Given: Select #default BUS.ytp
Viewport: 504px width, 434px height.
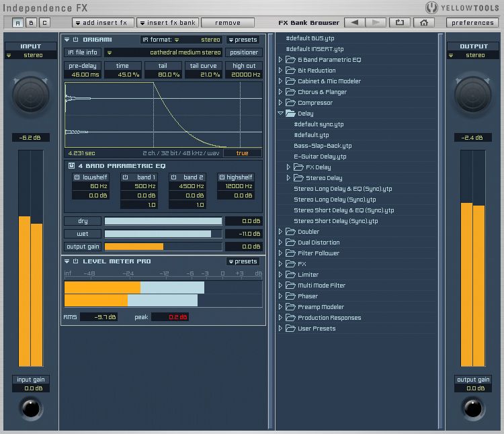Looking at the screenshot, I should 310,38.
